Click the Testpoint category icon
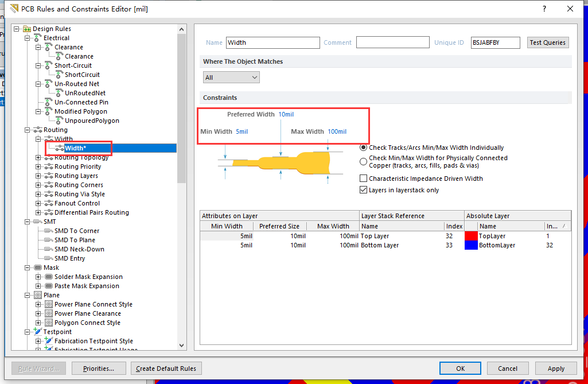This screenshot has height=384, width=588. (38, 332)
